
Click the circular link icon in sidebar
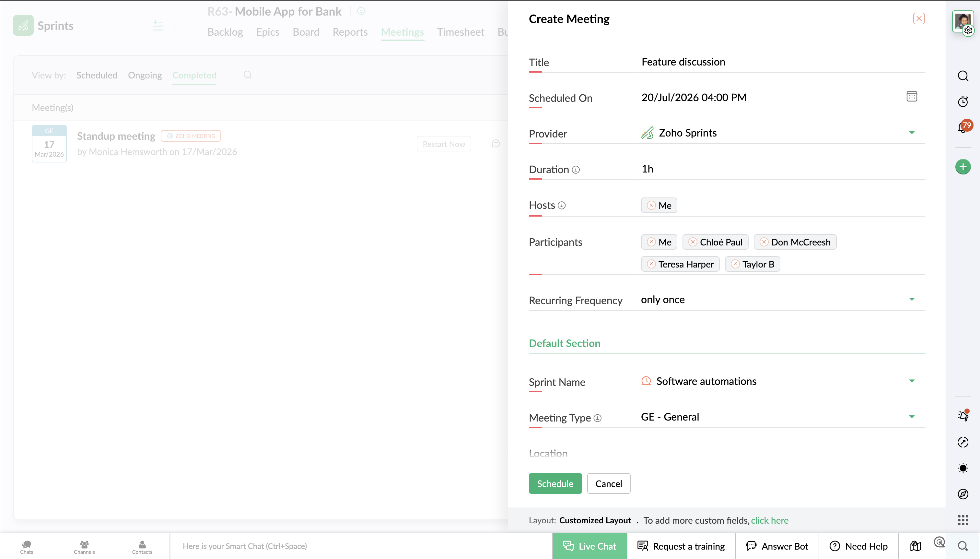coord(963,442)
